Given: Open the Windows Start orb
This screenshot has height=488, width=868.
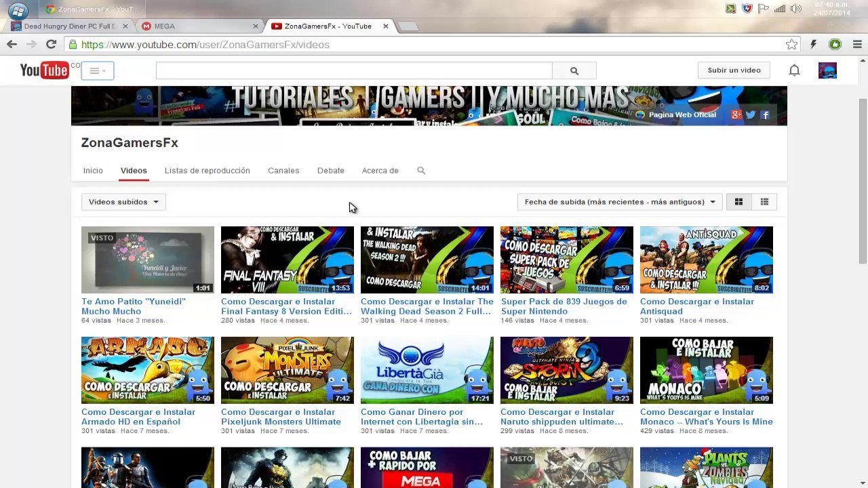Looking at the screenshot, I should pos(18,10).
